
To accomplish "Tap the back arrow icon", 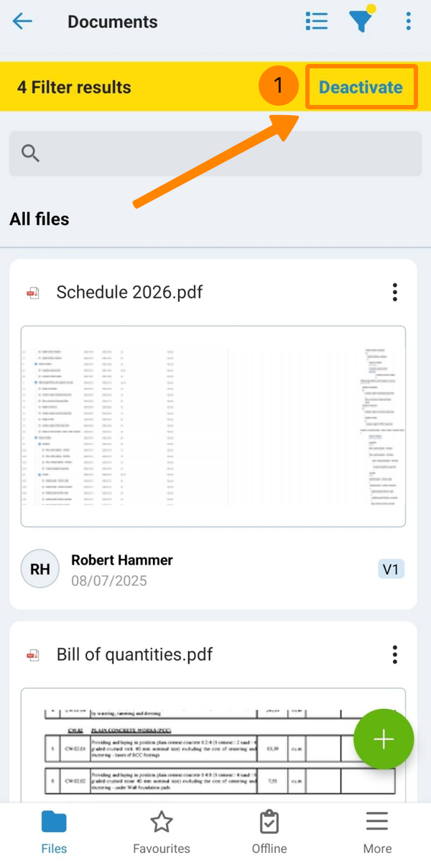I will pyautogui.click(x=22, y=21).
